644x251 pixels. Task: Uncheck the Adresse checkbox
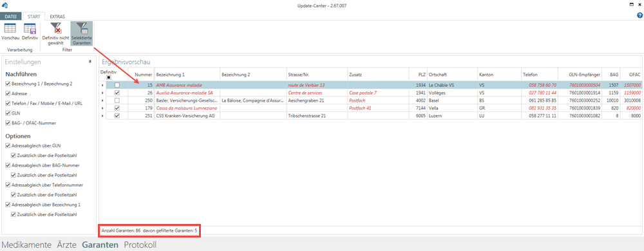coord(8,93)
